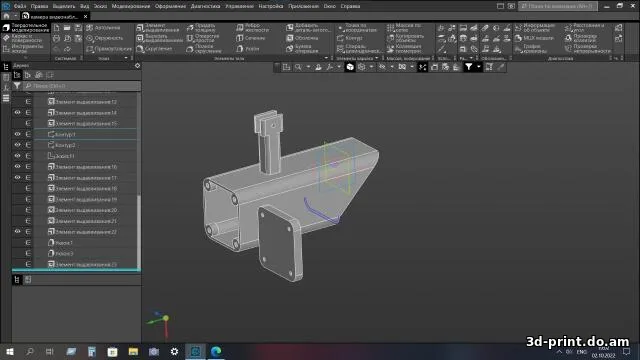Open the Моделирование menu
The height and width of the screenshot is (360, 640).
131,6
